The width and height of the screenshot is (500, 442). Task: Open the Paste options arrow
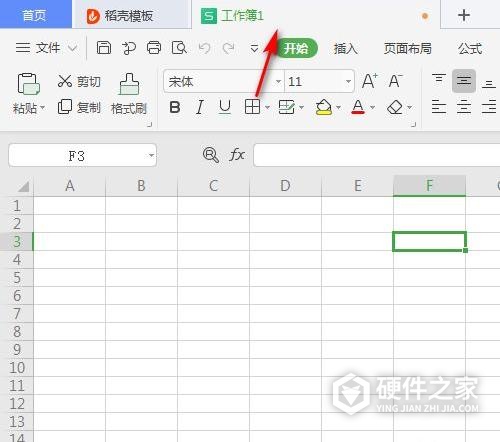(x=42, y=108)
